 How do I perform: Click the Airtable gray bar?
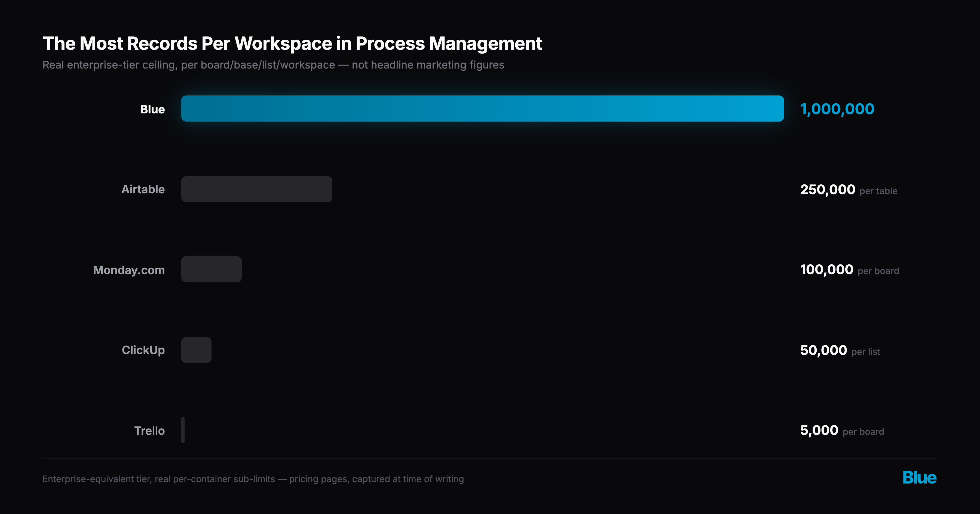(x=257, y=189)
